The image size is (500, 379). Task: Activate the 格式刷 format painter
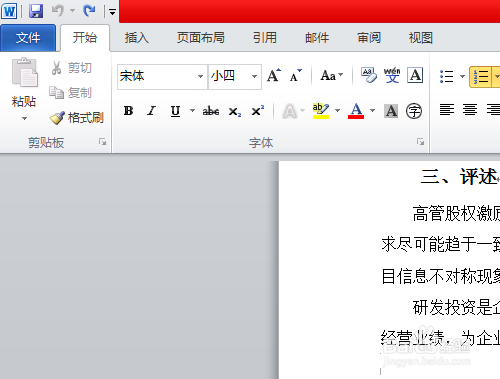tap(76, 117)
